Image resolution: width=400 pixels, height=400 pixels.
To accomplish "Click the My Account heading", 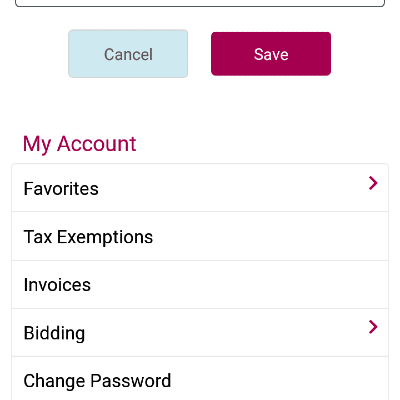I will click(x=80, y=144).
